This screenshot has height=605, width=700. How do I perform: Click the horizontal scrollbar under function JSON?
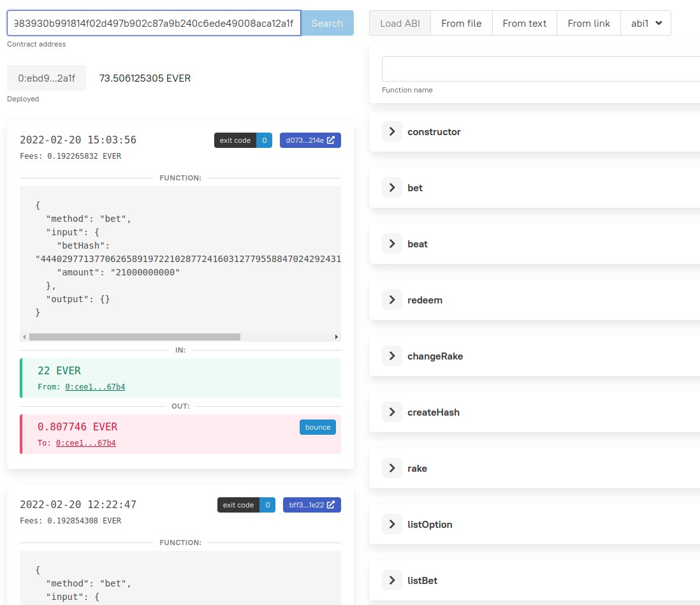tap(135, 337)
